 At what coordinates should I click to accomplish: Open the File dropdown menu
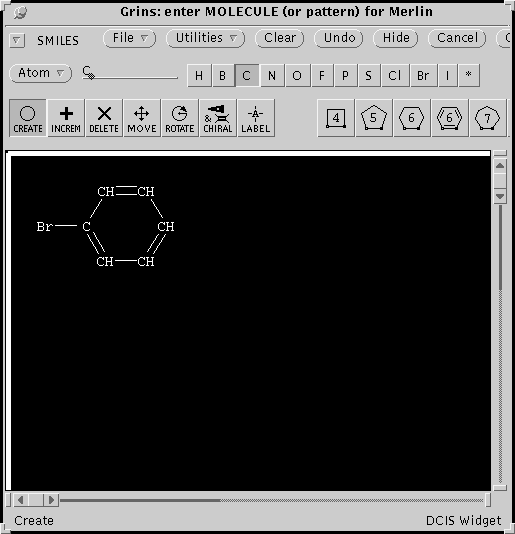[x=130, y=38]
